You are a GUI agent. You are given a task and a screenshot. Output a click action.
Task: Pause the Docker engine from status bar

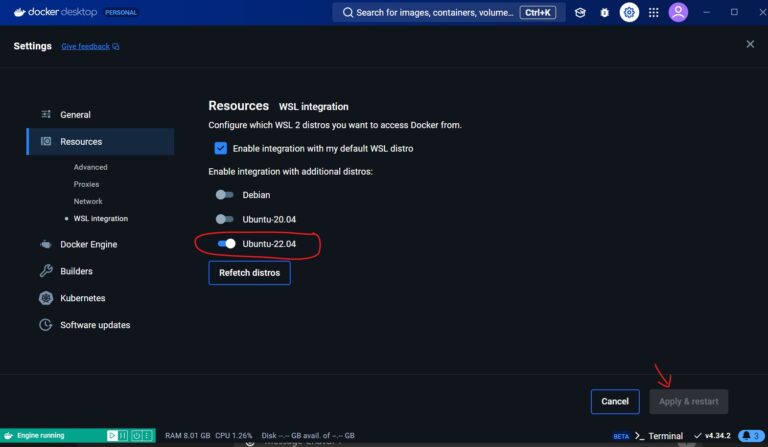pyautogui.click(x=124, y=436)
